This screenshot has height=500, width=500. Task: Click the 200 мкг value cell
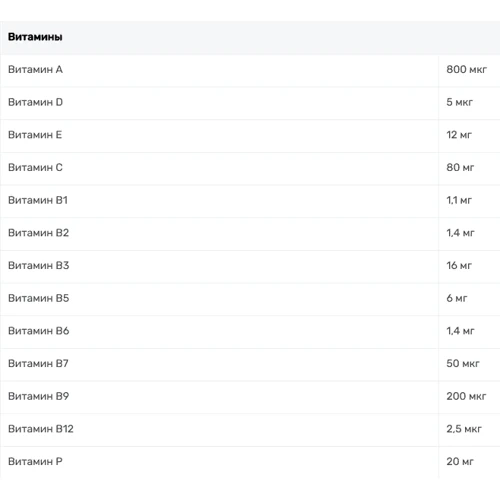point(466,396)
